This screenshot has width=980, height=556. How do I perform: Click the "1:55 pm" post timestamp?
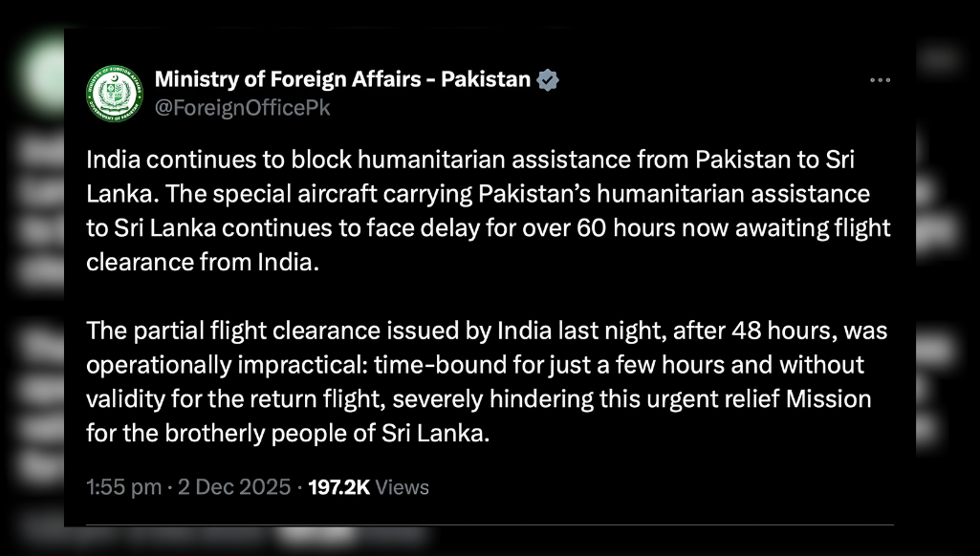point(123,487)
